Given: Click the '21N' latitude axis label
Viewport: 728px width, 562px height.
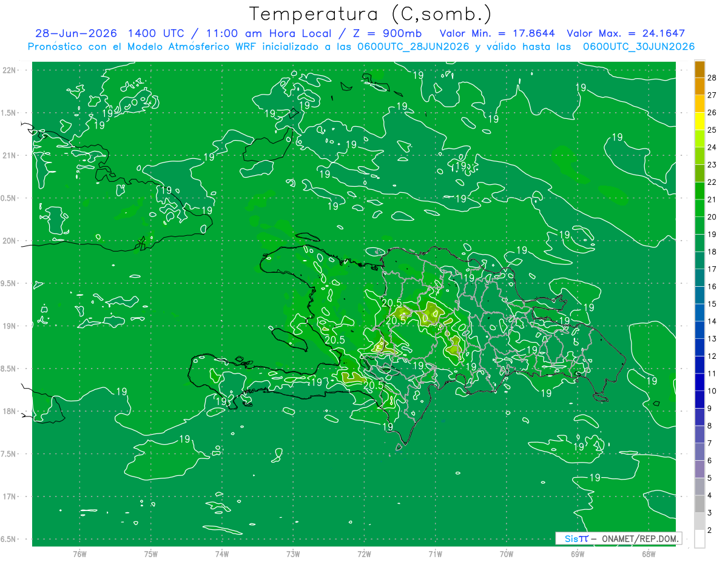Looking at the screenshot, I should click(9, 155).
